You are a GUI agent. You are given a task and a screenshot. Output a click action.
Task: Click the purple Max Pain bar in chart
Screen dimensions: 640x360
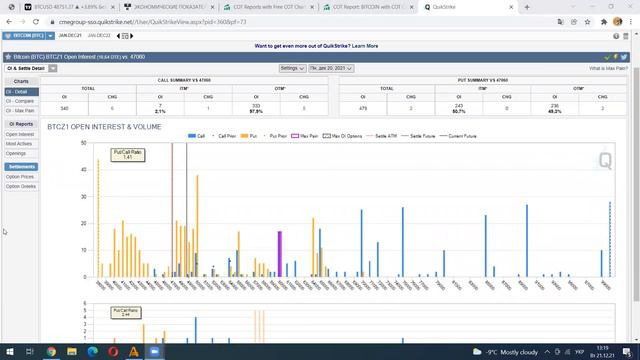coord(280,254)
